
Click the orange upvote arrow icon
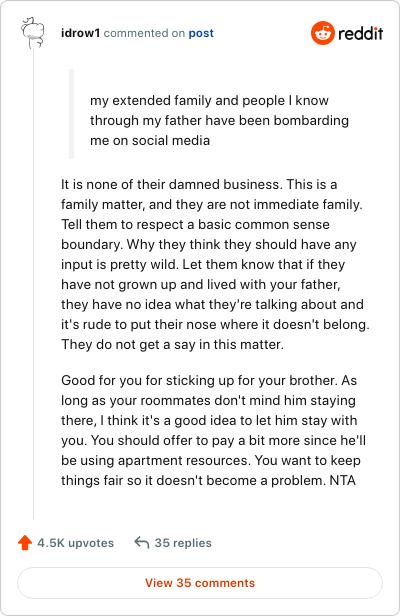(x=25, y=543)
